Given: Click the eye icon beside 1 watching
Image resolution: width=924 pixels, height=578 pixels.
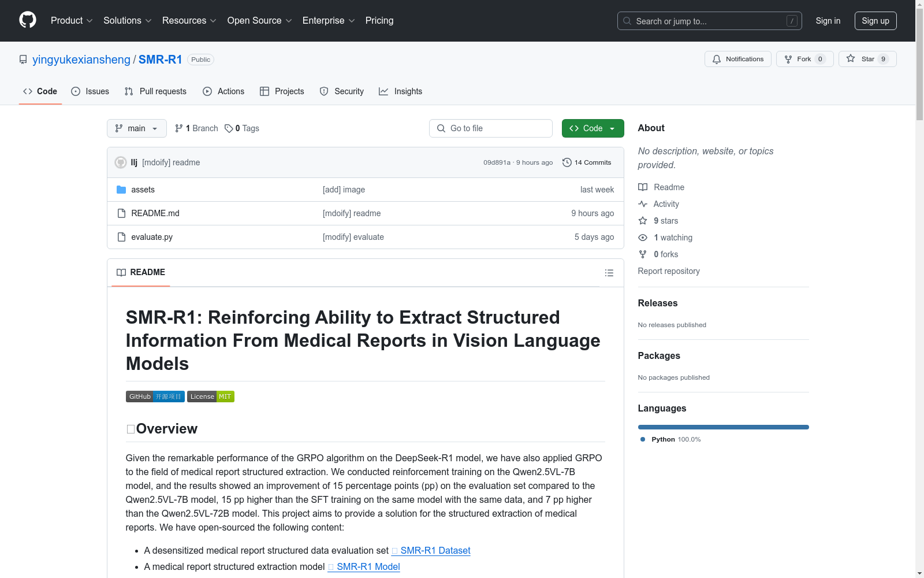Looking at the screenshot, I should 643,238.
